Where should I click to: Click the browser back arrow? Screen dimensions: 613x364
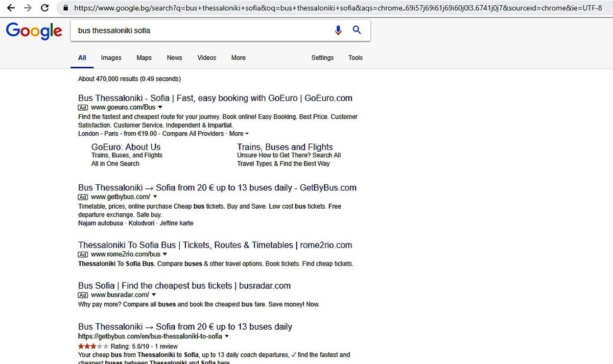pyautogui.click(x=11, y=8)
